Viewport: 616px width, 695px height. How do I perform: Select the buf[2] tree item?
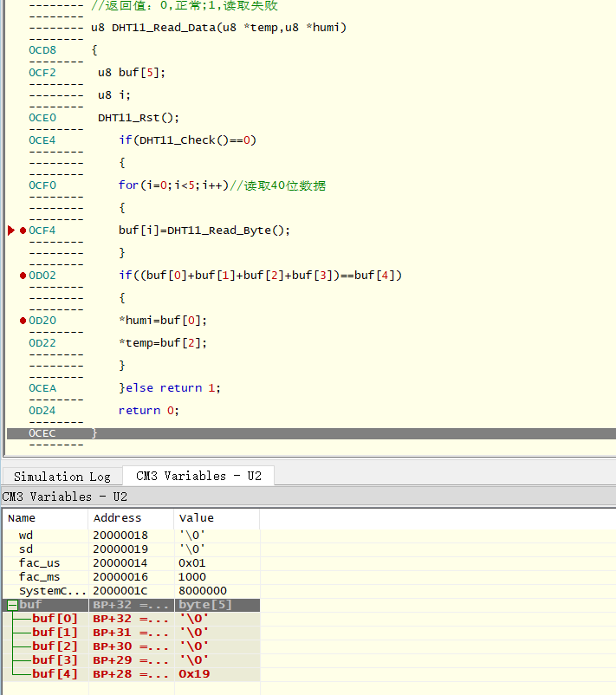pyautogui.click(x=55, y=646)
